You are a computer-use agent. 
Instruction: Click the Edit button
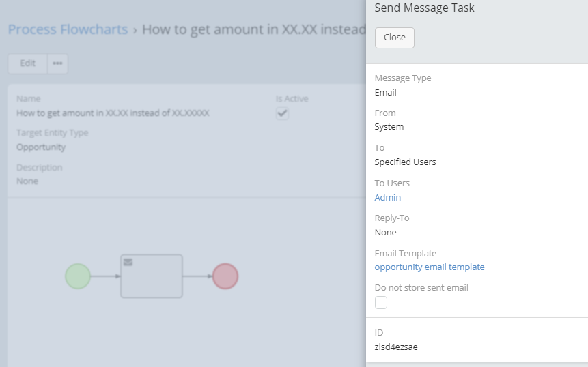pos(28,63)
